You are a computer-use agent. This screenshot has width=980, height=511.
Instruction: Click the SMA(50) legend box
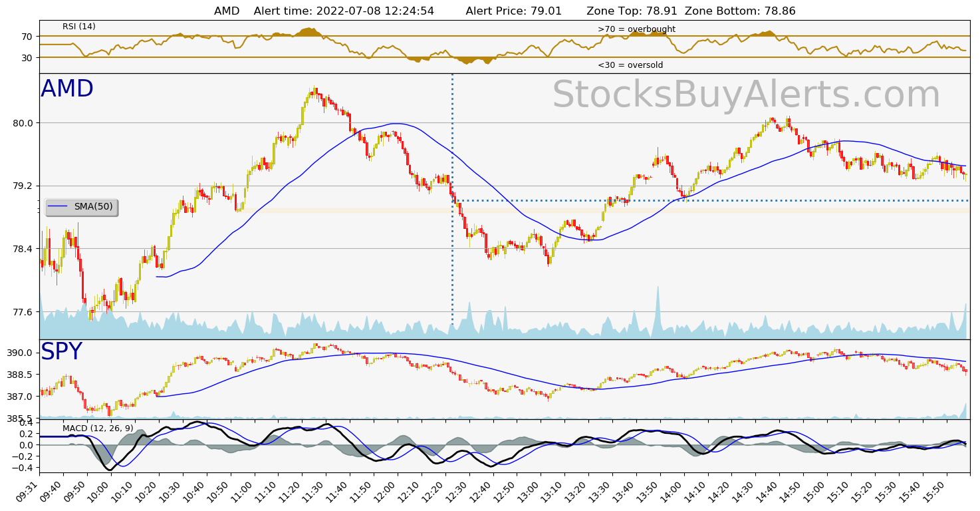(82, 207)
